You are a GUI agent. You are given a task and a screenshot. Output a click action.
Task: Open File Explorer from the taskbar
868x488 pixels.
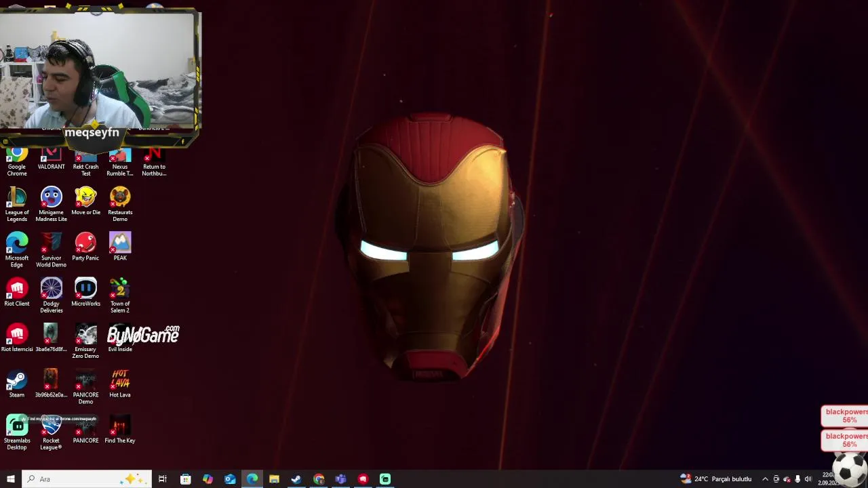point(274,479)
